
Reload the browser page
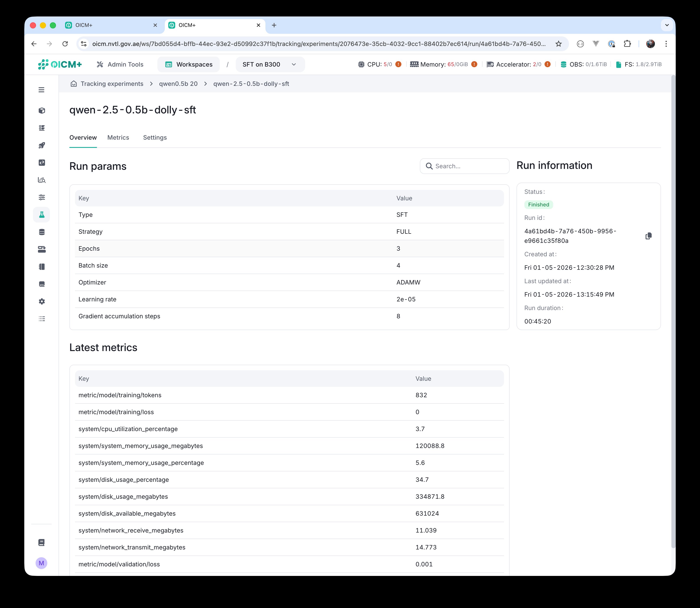65,44
